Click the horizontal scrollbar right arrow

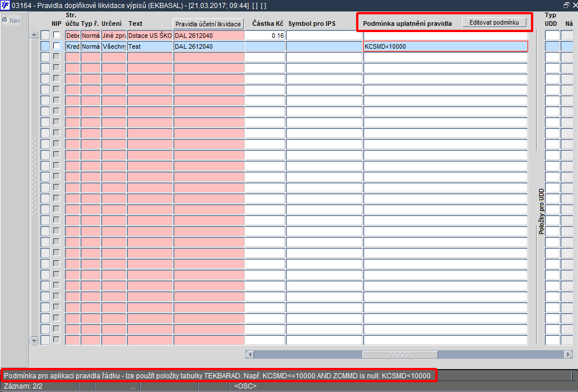568,354
